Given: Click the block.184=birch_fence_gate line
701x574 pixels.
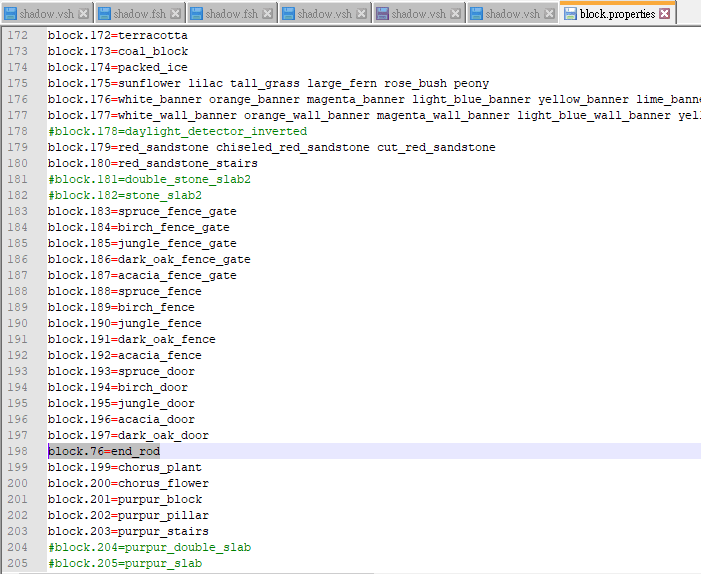Looking at the screenshot, I should point(139,228).
